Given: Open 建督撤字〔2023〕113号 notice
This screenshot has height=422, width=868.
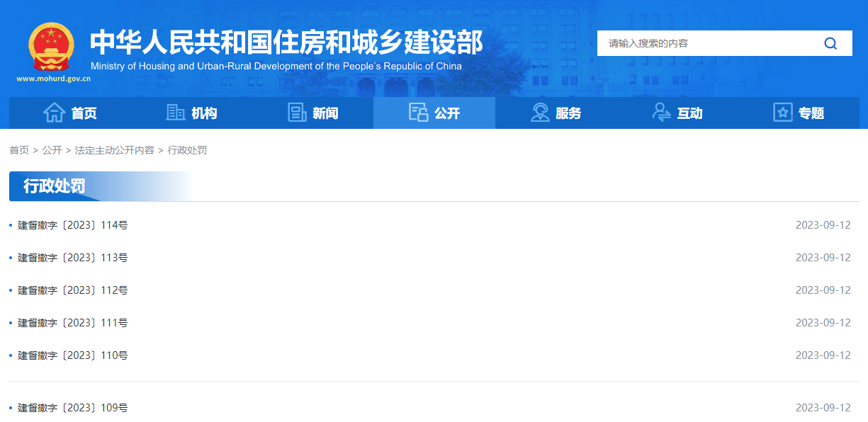Looking at the screenshot, I should 73,258.
